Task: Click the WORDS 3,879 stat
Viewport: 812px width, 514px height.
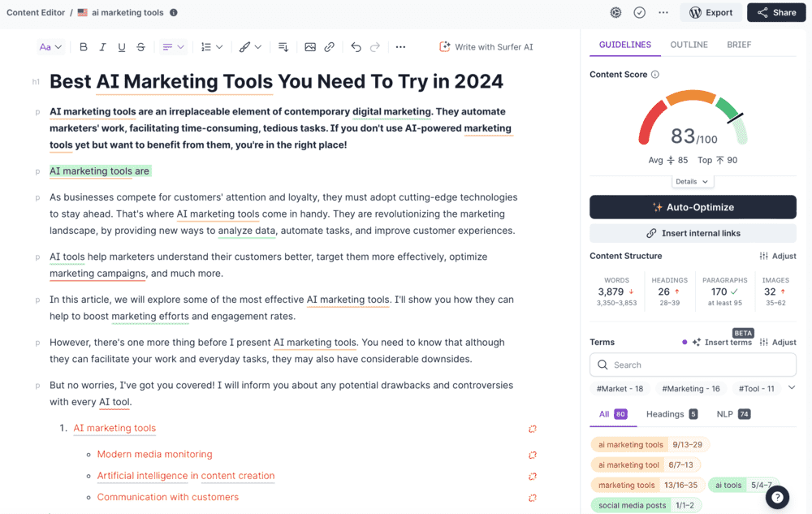Action: tap(616, 292)
